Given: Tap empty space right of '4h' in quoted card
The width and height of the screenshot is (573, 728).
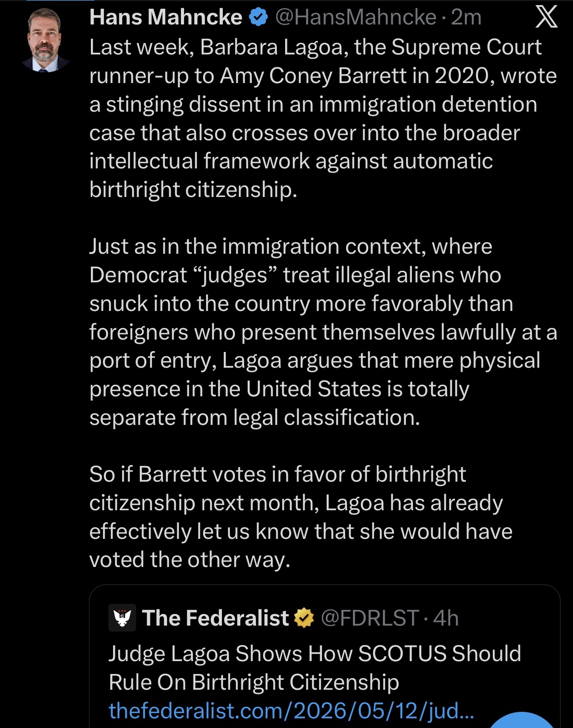Looking at the screenshot, I should (507, 618).
